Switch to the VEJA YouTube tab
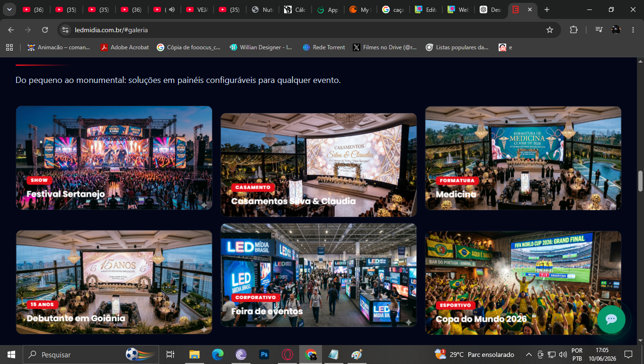 pos(196,9)
